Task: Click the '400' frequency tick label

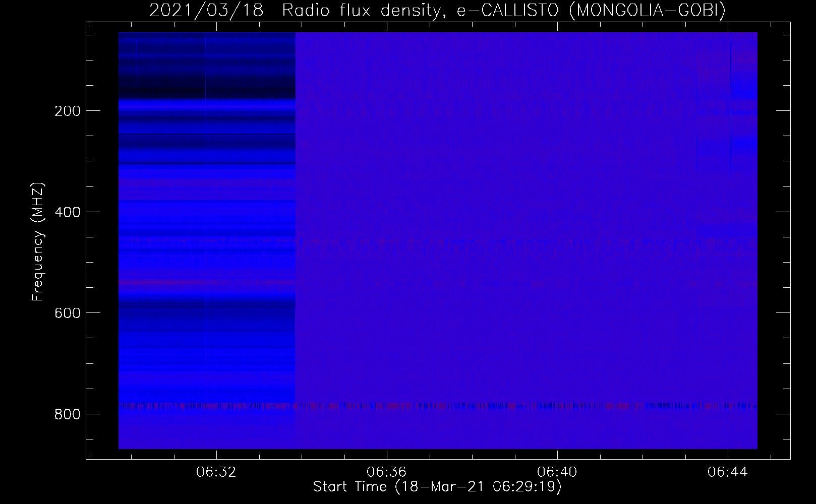Action: [x=67, y=212]
